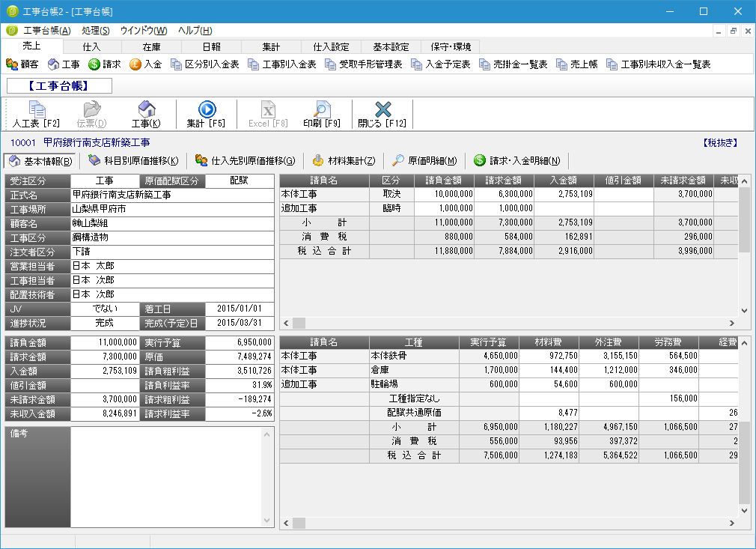The height and width of the screenshot is (549, 756).
Task: Click the 請負金額 column header in the upper table
Action: 444,181
